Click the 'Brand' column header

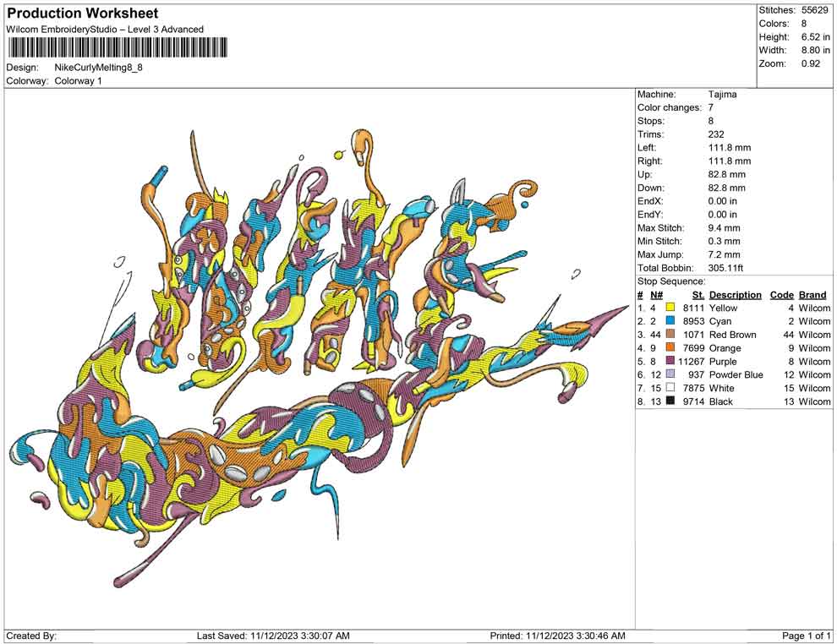pyautogui.click(x=812, y=295)
